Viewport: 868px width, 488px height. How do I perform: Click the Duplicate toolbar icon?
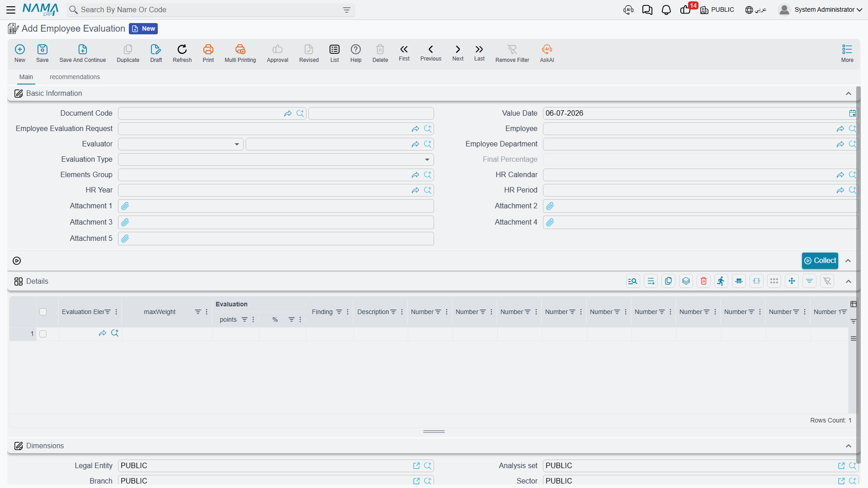point(128,53)
